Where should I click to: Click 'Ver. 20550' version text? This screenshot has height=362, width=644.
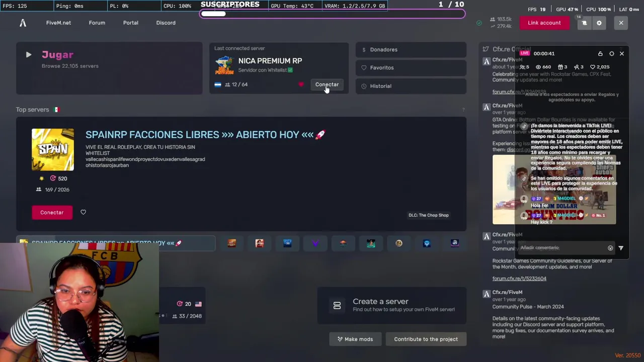pos(628,355)
